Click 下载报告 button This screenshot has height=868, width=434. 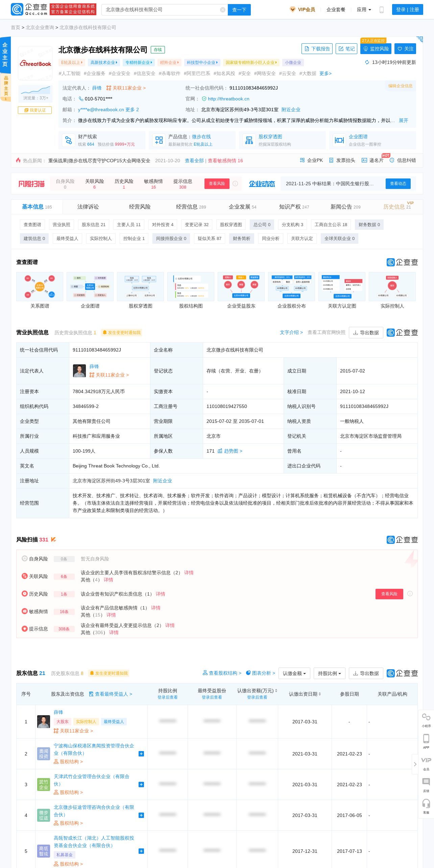coord(317,49)
